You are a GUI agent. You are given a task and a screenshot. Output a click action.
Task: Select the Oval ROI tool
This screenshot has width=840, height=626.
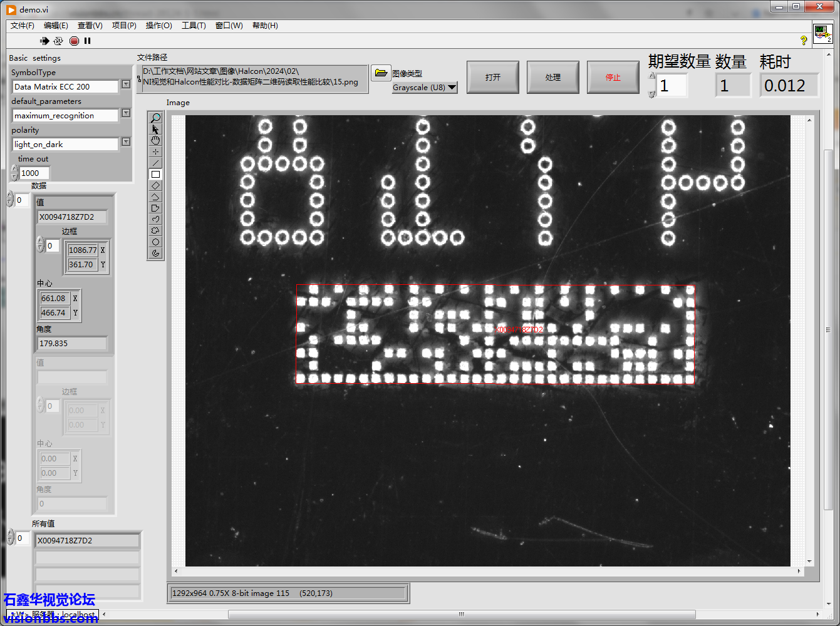(x=155, y=242)
